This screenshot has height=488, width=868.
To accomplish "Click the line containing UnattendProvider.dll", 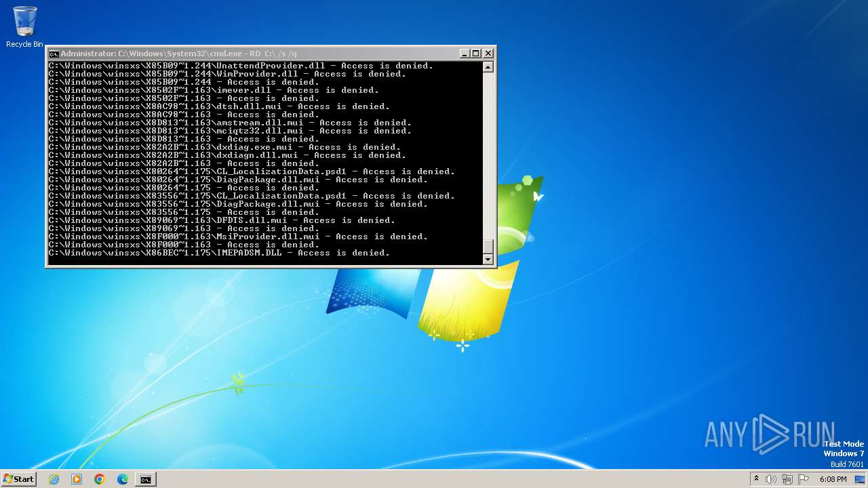I will tap(241, 66).
